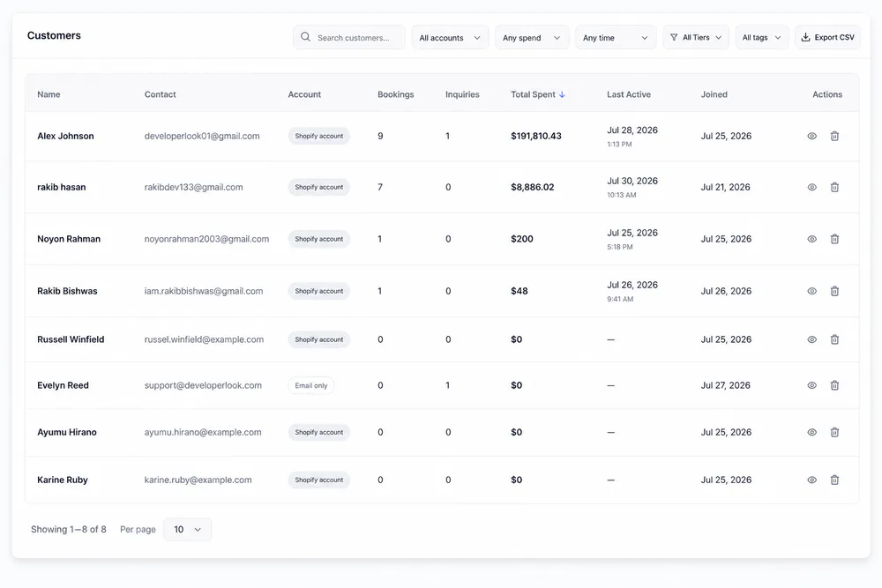Image resolution: width=882 pixels, height=588 pixels.
Task: Open the All tags dropdown
Action: tap(762, 38)
